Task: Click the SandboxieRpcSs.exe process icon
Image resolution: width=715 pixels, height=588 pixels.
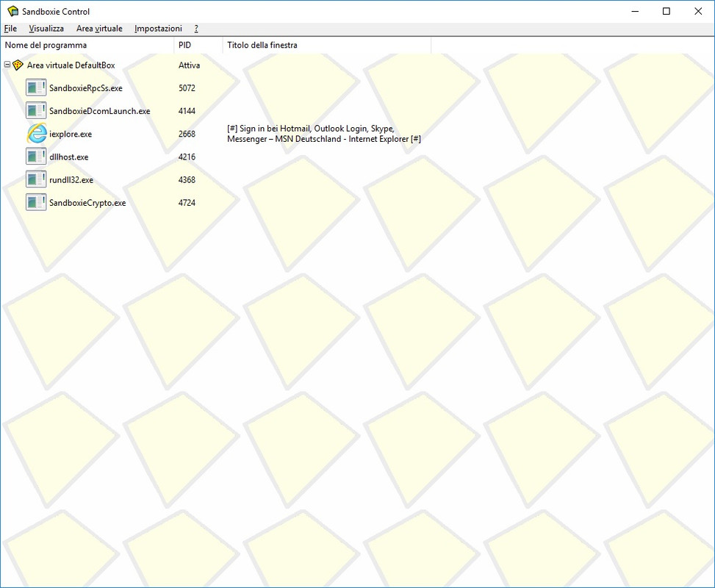Action: click(x=36, y=87)
